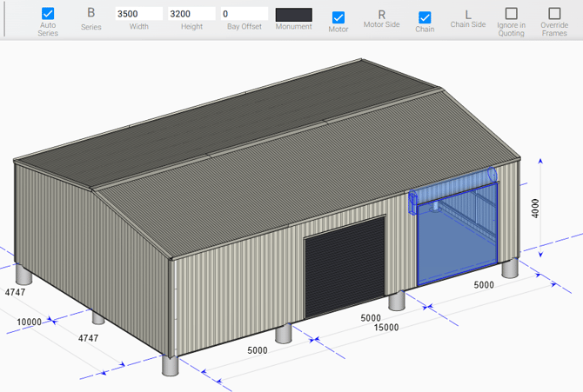583x392 pixels.
Task: Open the Series B selector
Action: (90, 14)
